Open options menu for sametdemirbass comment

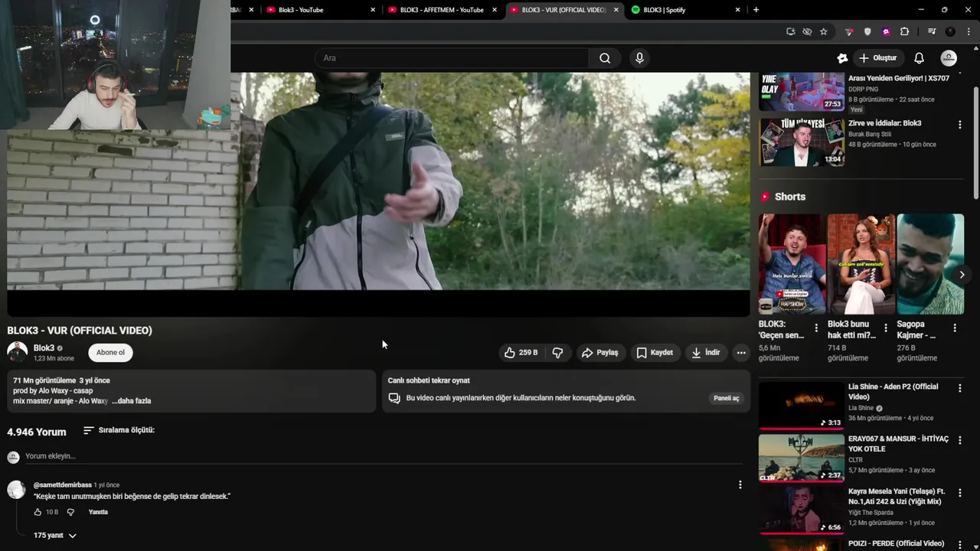pos(740,484)
